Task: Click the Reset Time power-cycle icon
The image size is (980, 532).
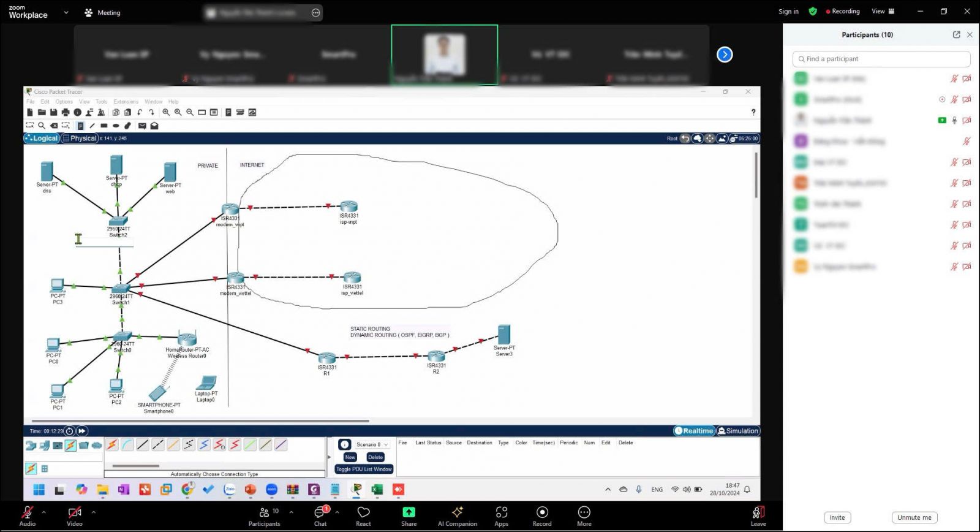Action: (69, 431)
